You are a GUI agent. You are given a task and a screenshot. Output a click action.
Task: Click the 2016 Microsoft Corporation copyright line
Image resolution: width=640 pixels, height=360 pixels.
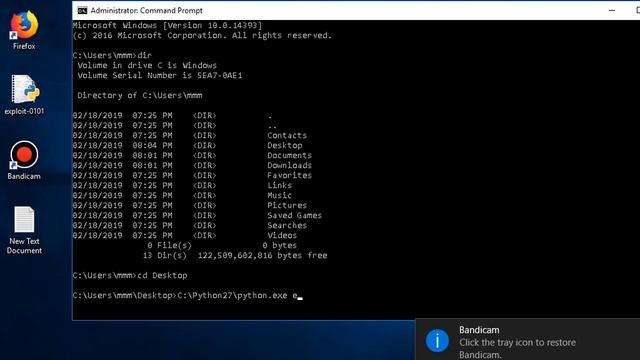tap(202, 36)
